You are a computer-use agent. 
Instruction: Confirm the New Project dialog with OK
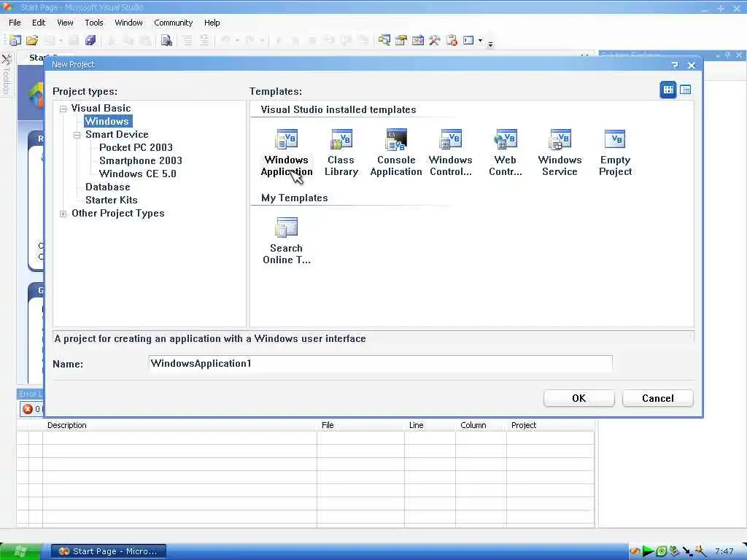click(578, 399)
